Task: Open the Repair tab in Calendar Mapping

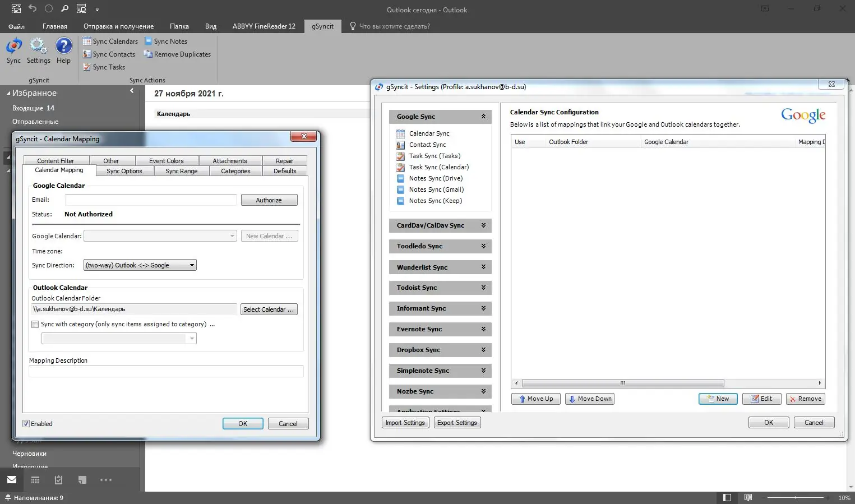Action: [284, 161]
